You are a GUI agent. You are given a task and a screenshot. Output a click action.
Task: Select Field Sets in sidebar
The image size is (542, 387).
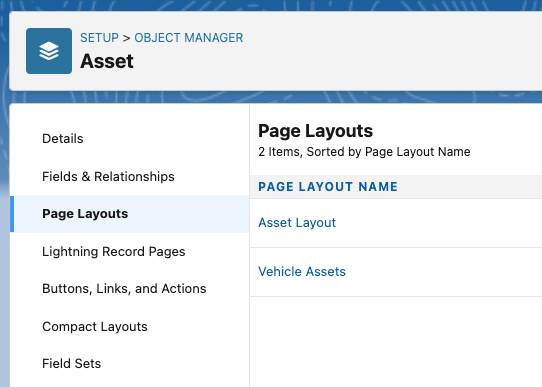72,364
